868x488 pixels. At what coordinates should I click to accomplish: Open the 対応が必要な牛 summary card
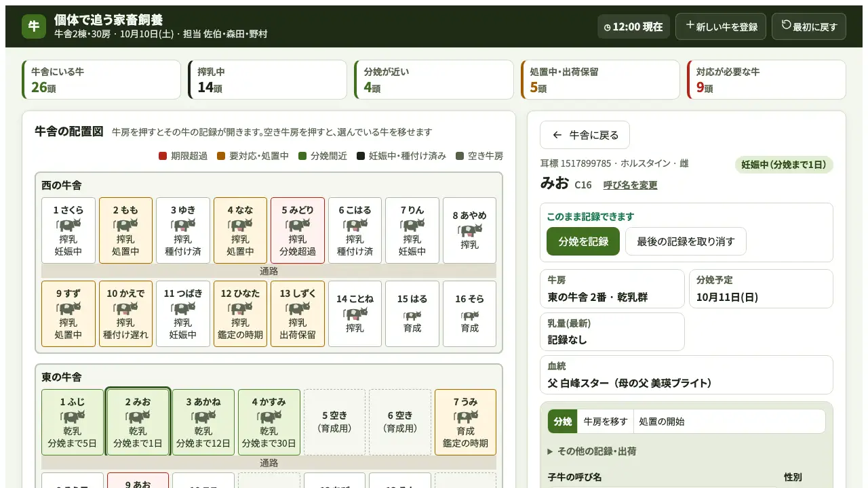pyautogui.click(x=766, y=80)
